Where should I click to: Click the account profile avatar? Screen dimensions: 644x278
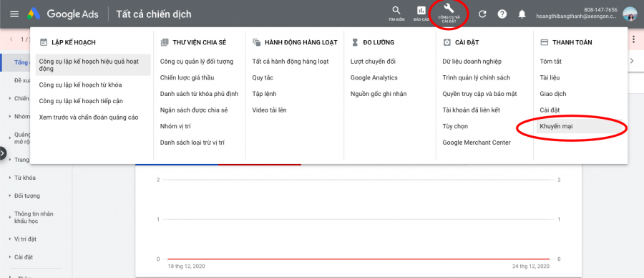(629, 14)
